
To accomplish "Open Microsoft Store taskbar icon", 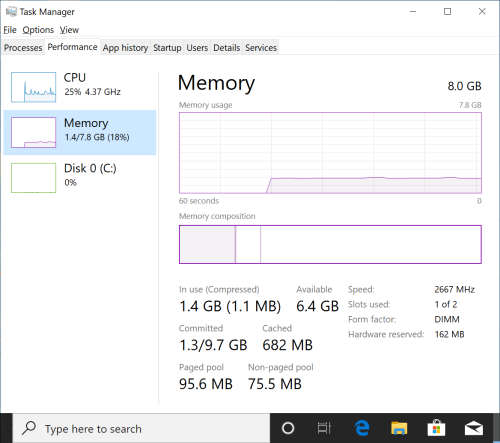I will [436, 428].
